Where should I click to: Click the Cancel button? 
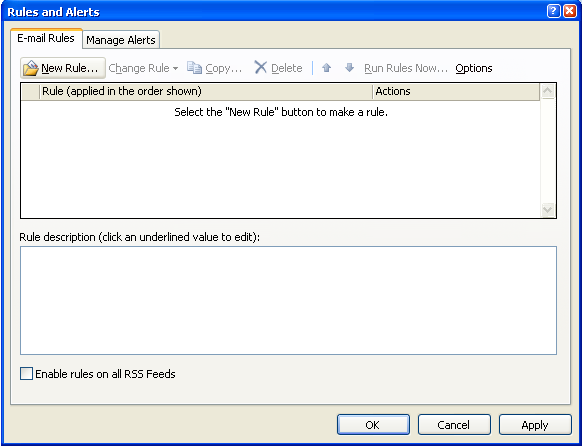pos(454,424)
